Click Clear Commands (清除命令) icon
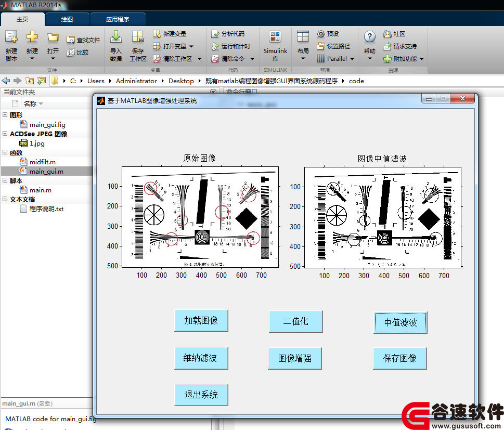This screenshot has width=504, height=430. coord(215,59)
